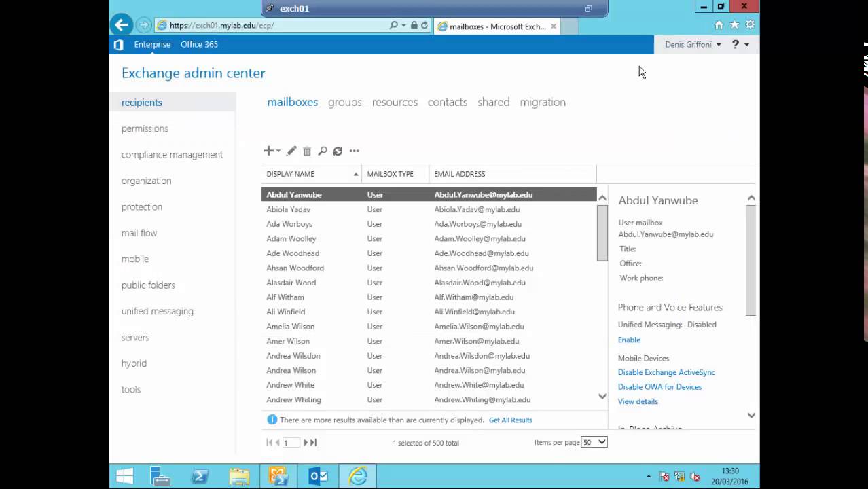Image resolution: width=868 pixels, height=489 pixels.
Task: Click the Office 365 header link
Action: pos(199,44)
